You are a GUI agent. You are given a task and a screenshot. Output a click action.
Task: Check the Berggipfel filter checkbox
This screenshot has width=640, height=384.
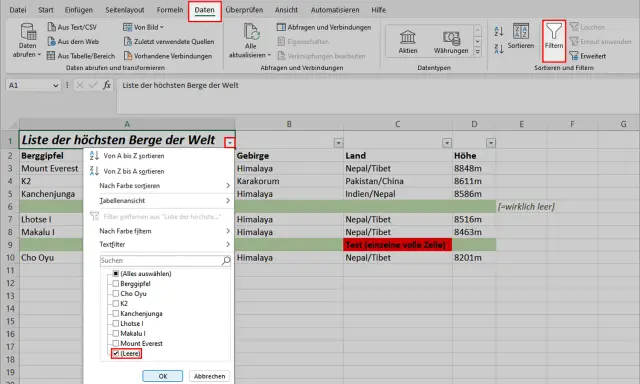point(116,284)
